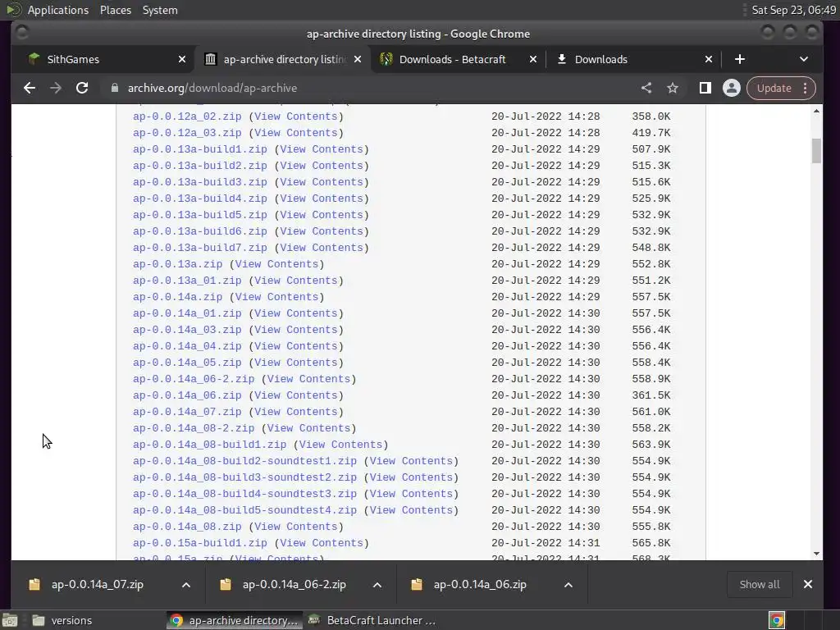Open a new browser tab
The width and height of the screenshot is (840, 630).
tap(740, 59)
